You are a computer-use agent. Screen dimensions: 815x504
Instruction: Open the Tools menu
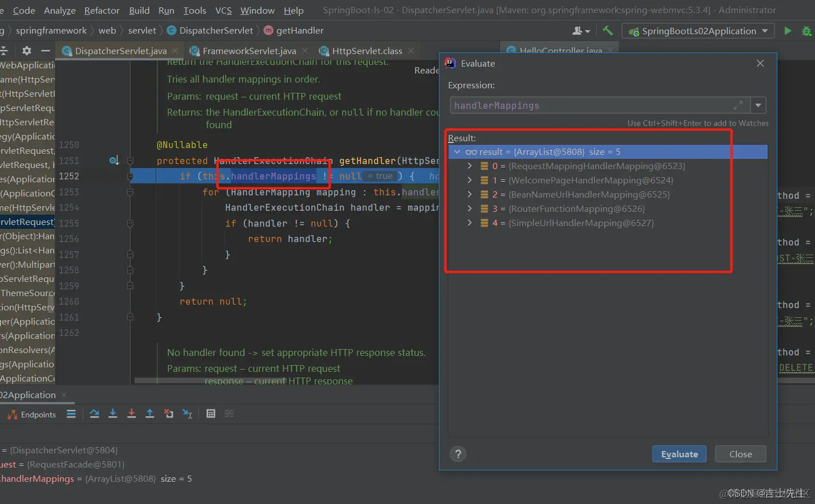click(x=195, y=10)
